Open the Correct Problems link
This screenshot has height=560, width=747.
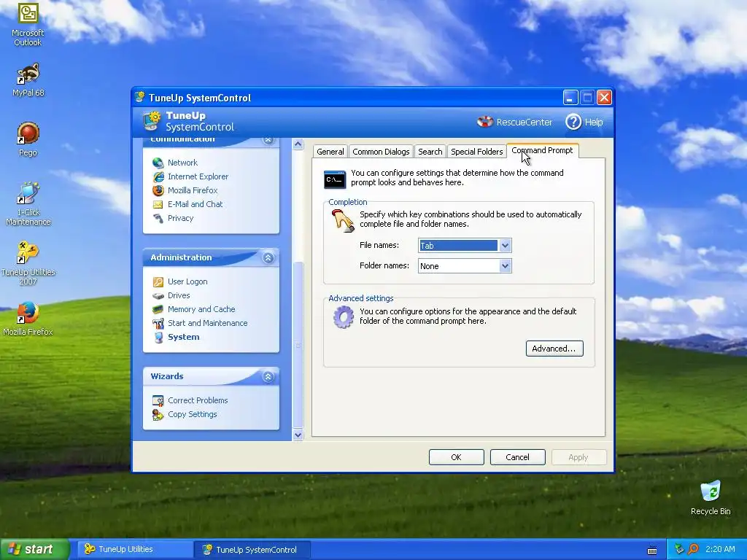197,400
